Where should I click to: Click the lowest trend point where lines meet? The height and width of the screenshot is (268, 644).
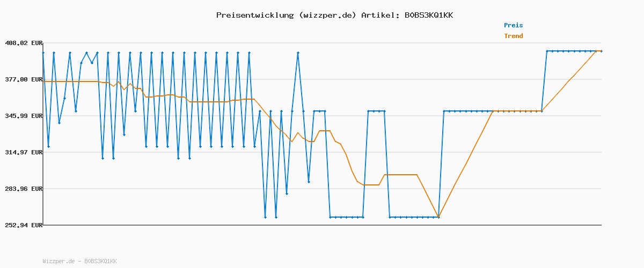coord(438,217)
